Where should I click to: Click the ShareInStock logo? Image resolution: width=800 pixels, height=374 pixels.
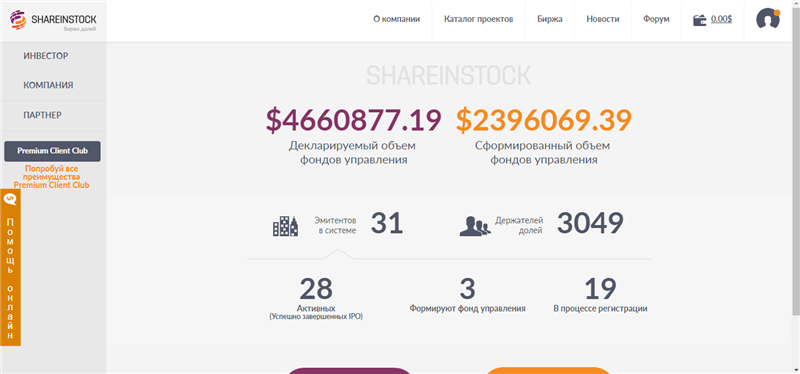point(53,21)
